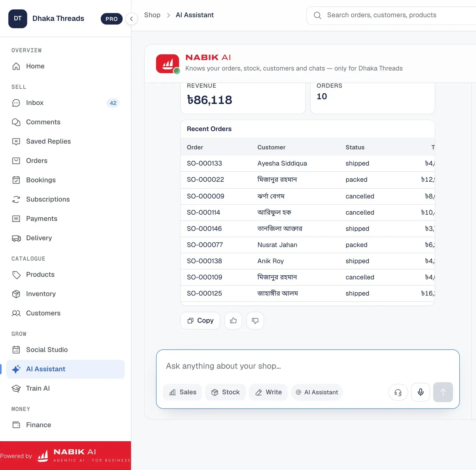Focus the search orders, customers, products field
Screen dimensions: 476x470
(391, 15)
